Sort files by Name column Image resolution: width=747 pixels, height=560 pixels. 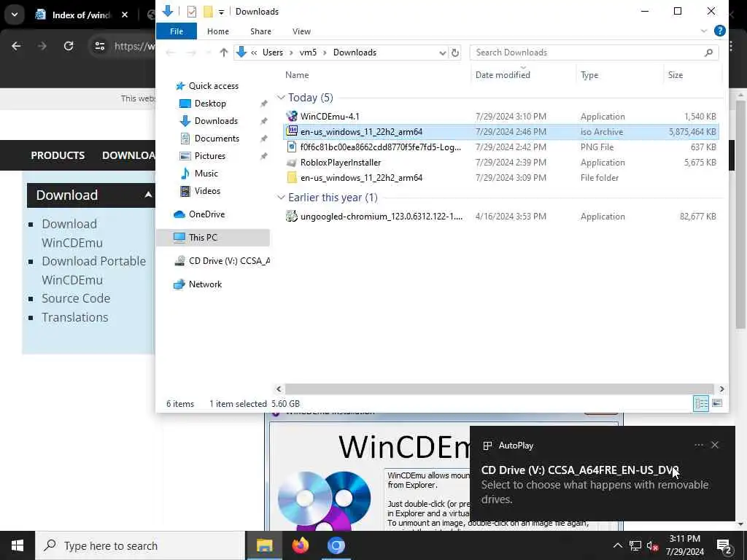297,75
